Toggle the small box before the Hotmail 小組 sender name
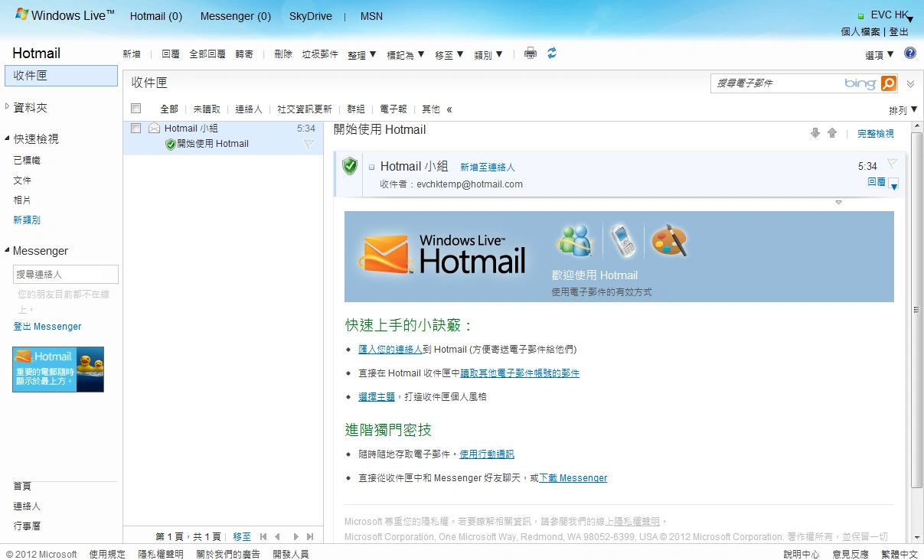 [x=372, y=167]
